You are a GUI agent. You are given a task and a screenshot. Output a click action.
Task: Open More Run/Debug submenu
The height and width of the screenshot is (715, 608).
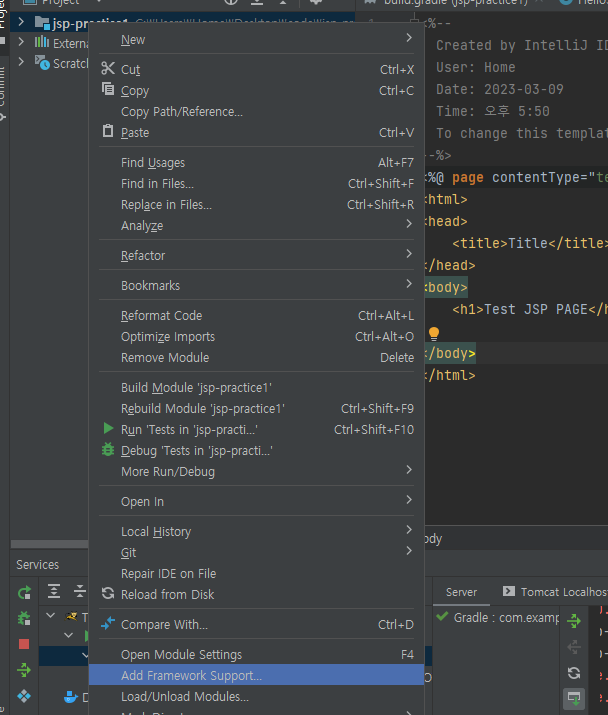coord(256,471)
